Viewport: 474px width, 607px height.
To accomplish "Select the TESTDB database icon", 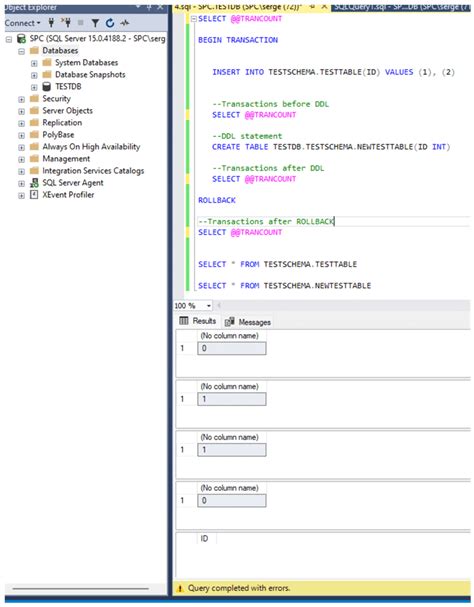I will [x=46, y=86].
